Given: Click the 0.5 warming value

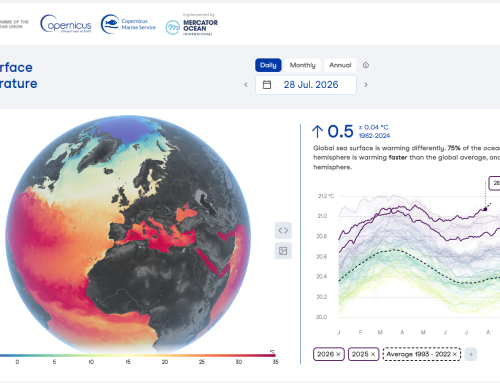Looking at the screenshot, I should click(340, 131).
